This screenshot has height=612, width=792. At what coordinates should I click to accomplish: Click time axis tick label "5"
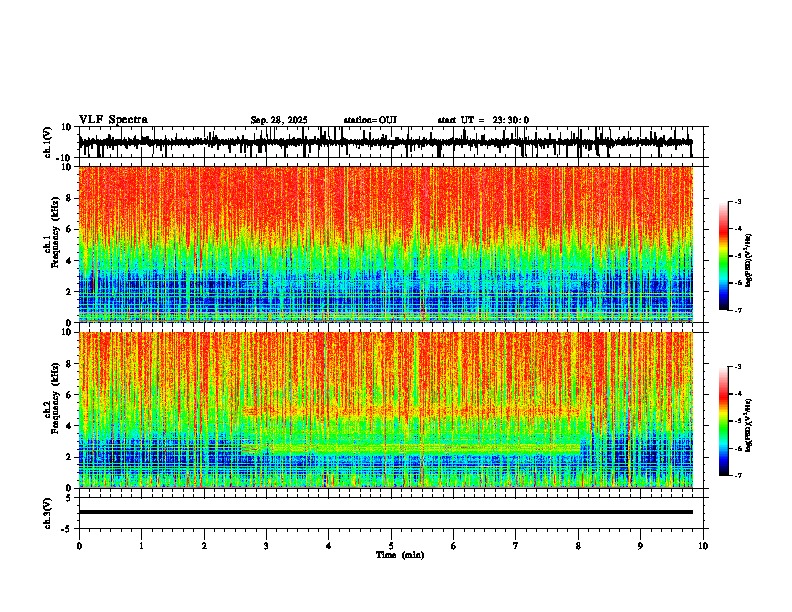[x=391, y=546]
